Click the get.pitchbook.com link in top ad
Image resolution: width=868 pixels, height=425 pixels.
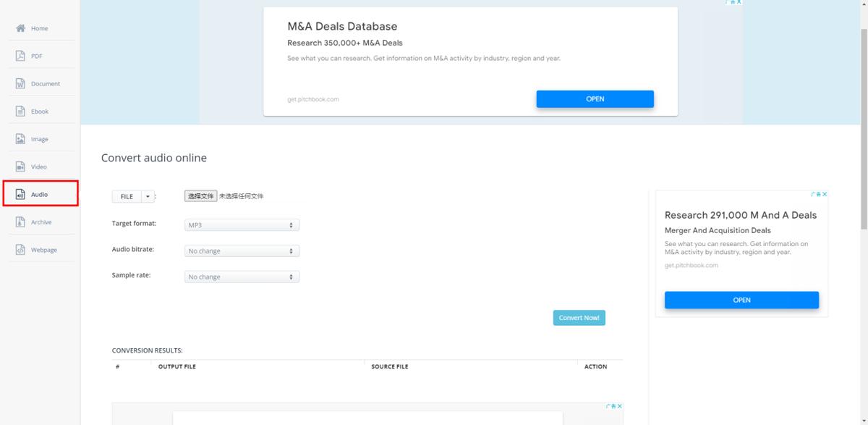pos(312,99)
